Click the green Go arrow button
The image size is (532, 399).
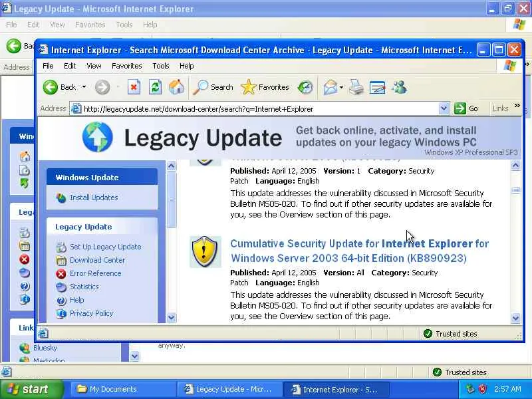pos(460,108)
